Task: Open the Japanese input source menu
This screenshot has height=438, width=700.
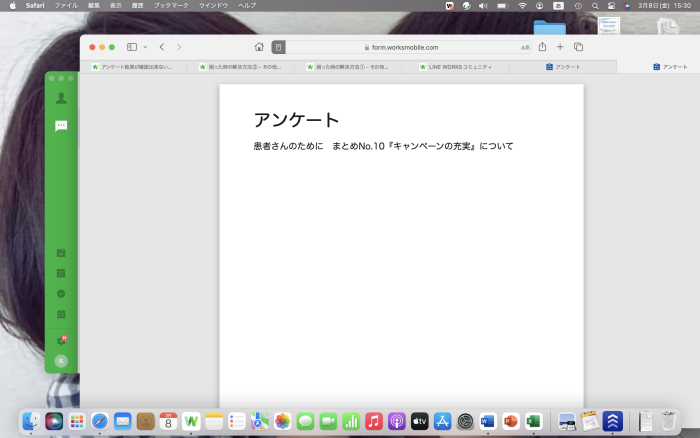Action: (558, 6)
